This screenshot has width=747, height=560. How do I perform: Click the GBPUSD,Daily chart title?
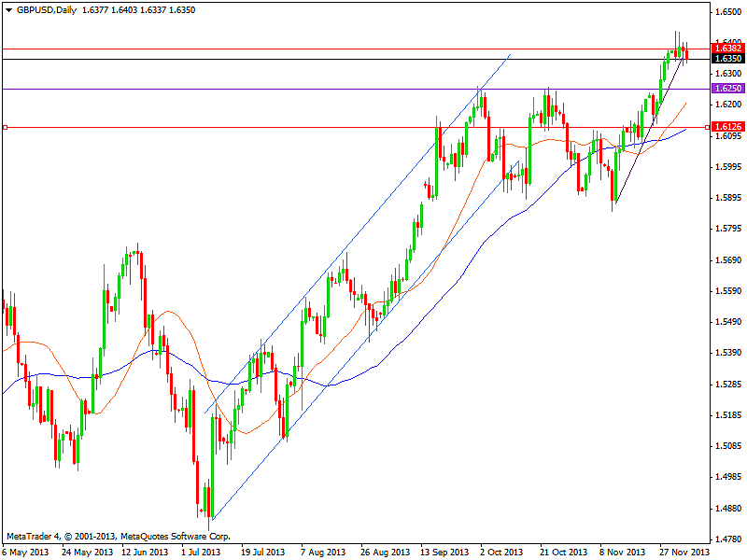(49, 9)
